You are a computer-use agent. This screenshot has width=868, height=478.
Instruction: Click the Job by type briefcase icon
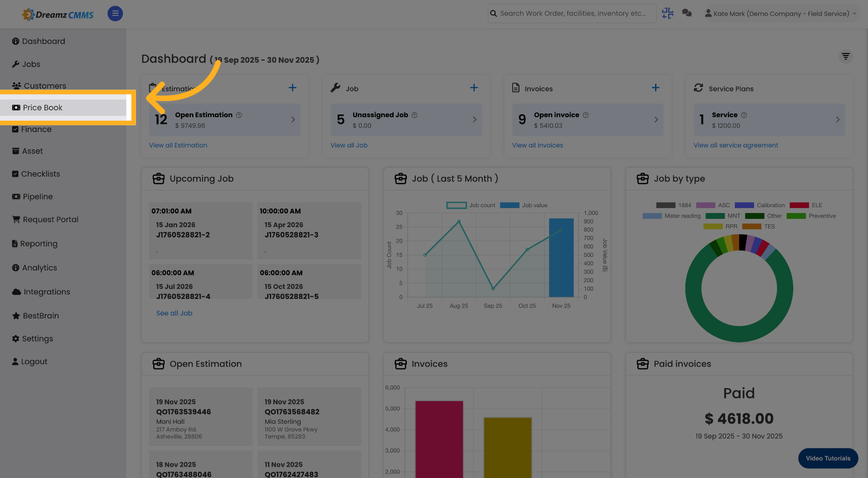[643, 179]
